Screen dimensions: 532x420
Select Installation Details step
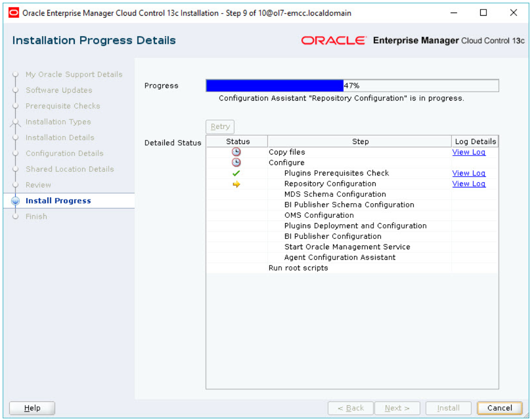[x=60, y=138]
